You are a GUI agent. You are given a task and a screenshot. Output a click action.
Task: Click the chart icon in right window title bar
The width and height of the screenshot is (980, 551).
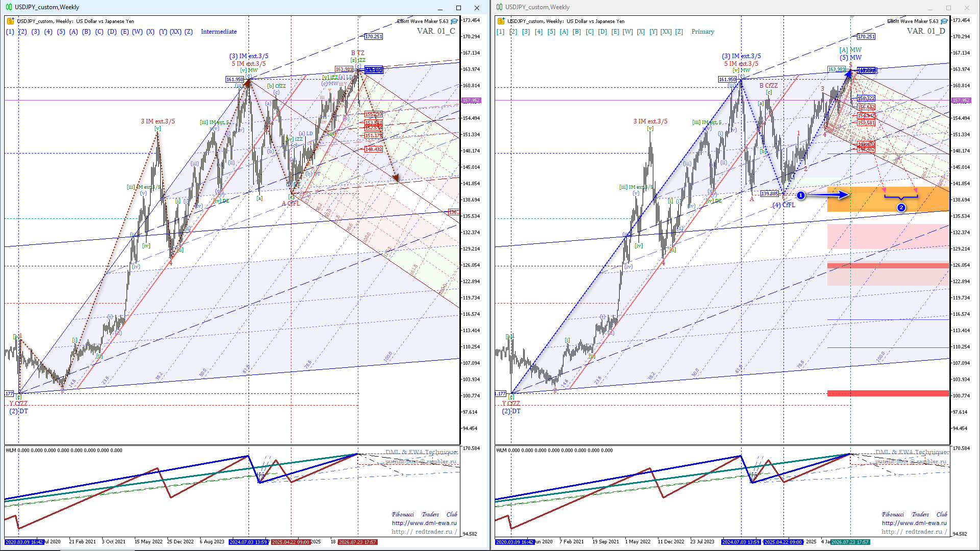point(499,7)
